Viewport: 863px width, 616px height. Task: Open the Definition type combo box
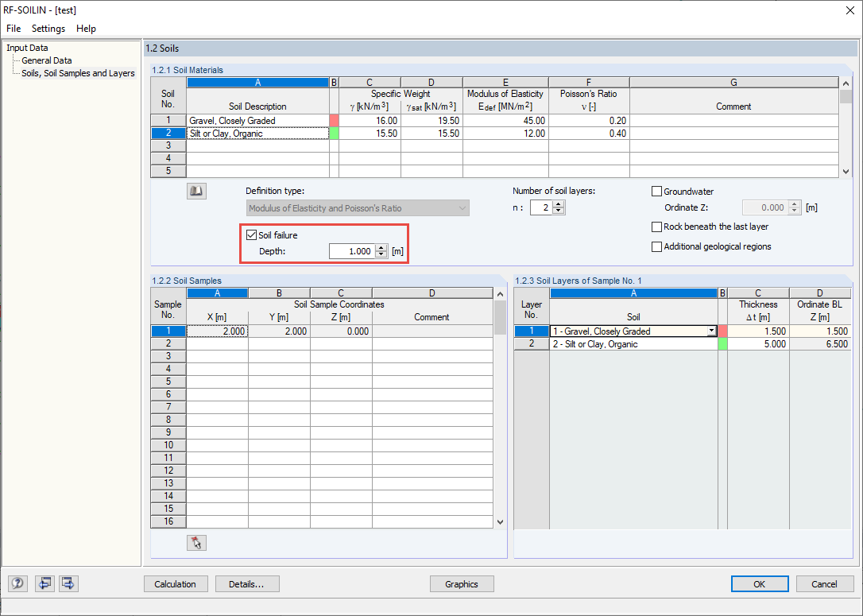tap(358, 208)
